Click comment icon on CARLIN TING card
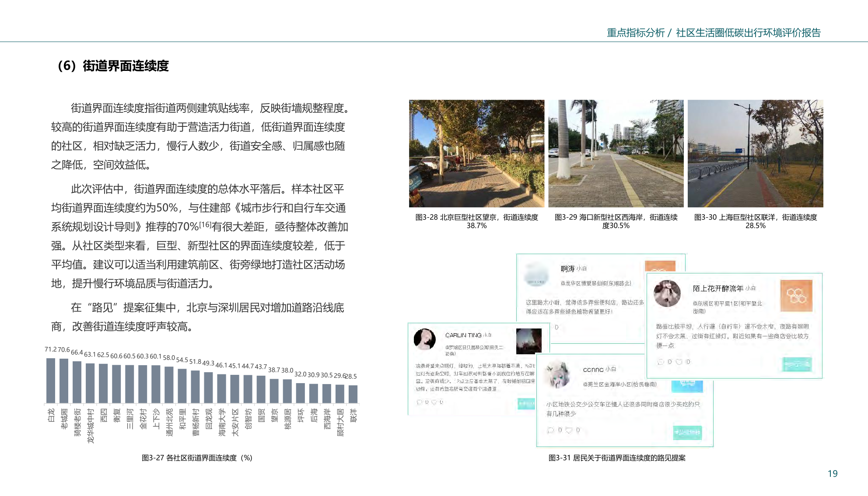 click(x=420, y=402)
